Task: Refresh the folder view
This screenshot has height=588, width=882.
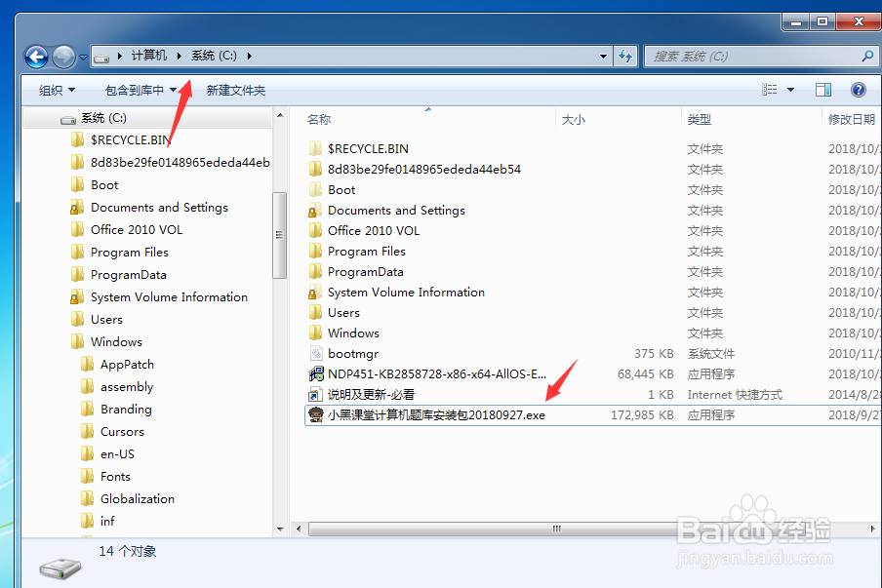Action: click(x=625, y=57)
